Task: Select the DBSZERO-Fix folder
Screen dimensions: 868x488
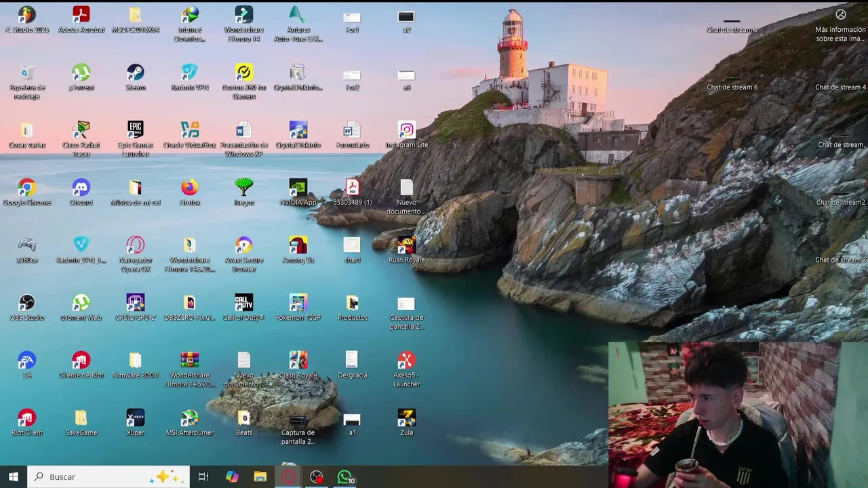Action: click(190, 308)
